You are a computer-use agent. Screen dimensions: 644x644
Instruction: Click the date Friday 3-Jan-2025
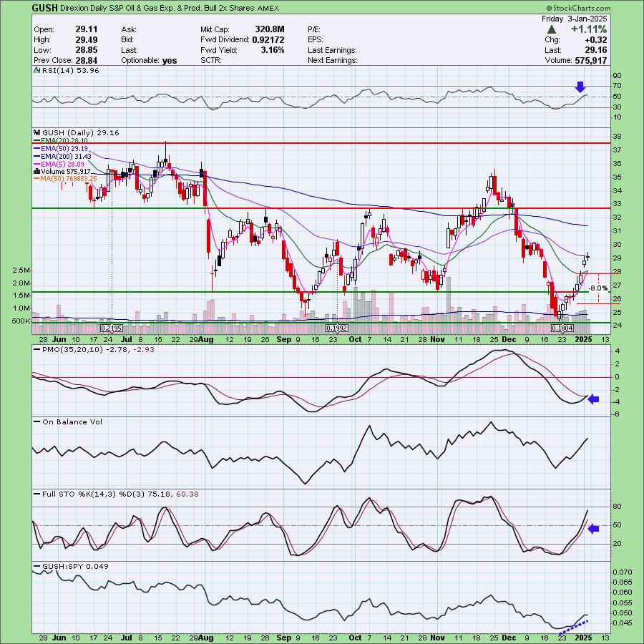(x=574, y=19)
